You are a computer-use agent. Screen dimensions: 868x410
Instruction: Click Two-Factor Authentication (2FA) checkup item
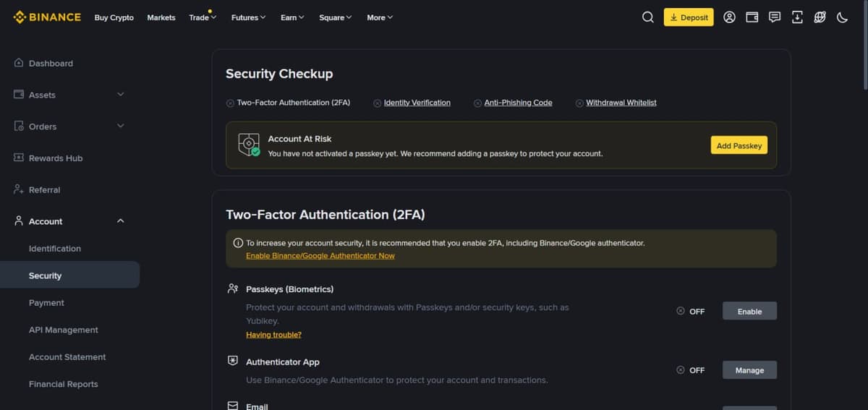(x=294, y=103)
